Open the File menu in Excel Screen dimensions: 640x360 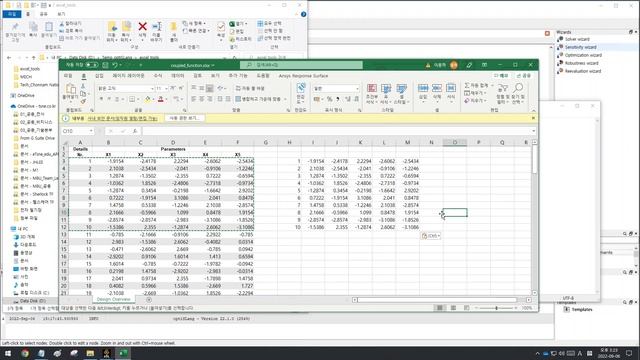coord(68,76)
